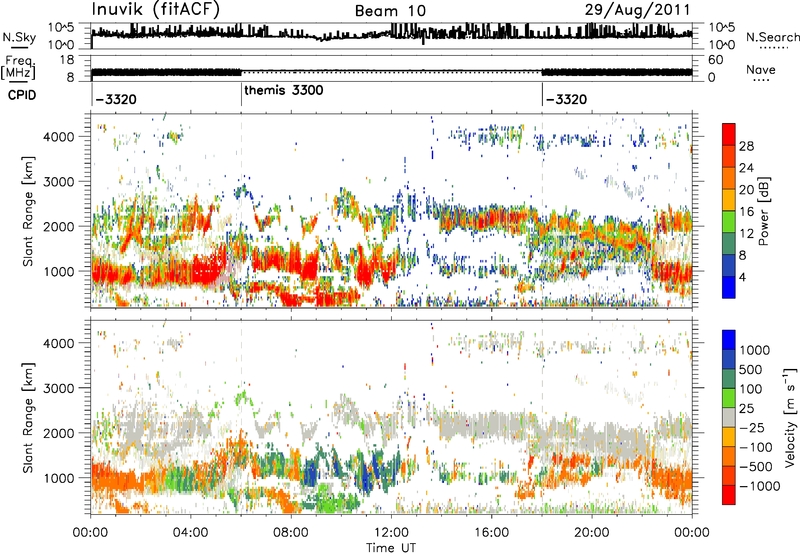
Task: Select the "CPID" row label
Action: click(x=22, y=95)
